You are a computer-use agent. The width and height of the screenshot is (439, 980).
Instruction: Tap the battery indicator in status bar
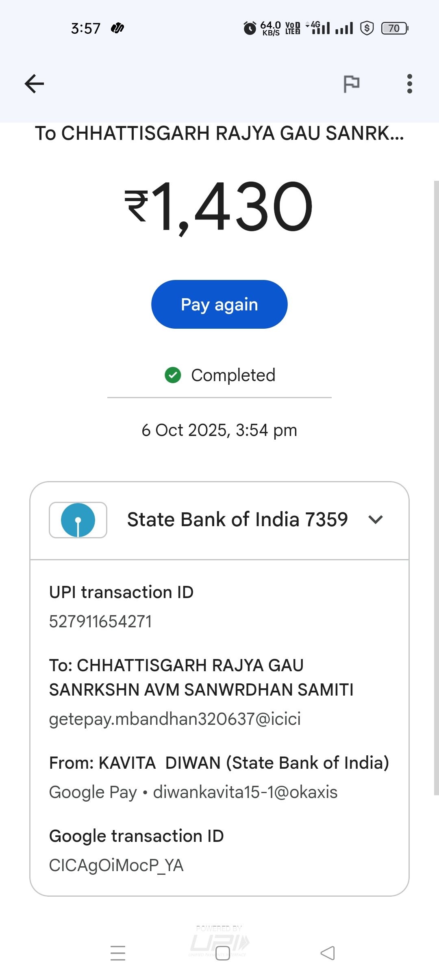click(394, 28)
